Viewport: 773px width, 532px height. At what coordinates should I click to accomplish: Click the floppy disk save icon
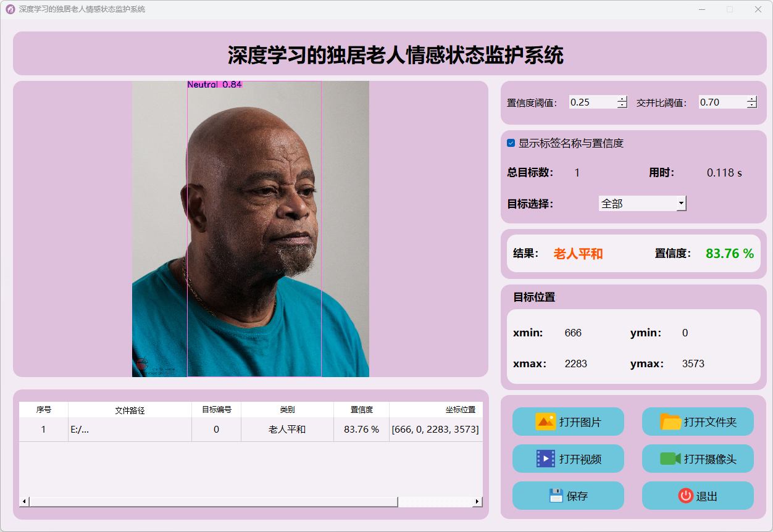point(556,496)
